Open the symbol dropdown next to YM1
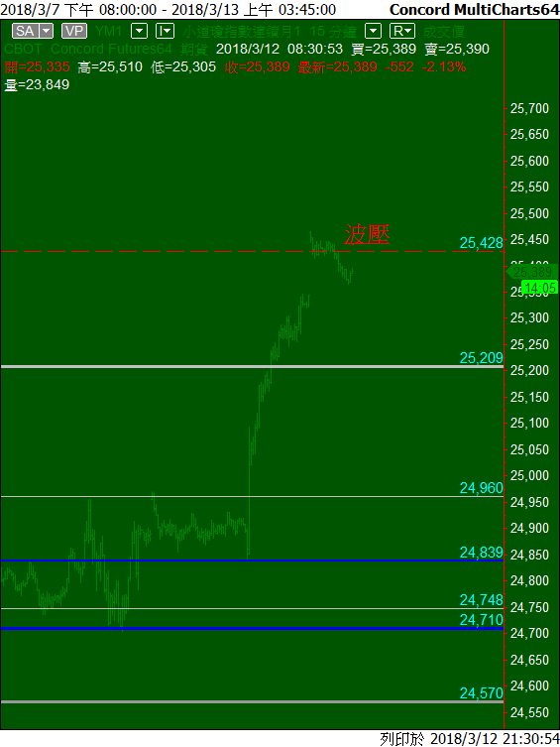The image size is (560, 747). pos(140,32)
